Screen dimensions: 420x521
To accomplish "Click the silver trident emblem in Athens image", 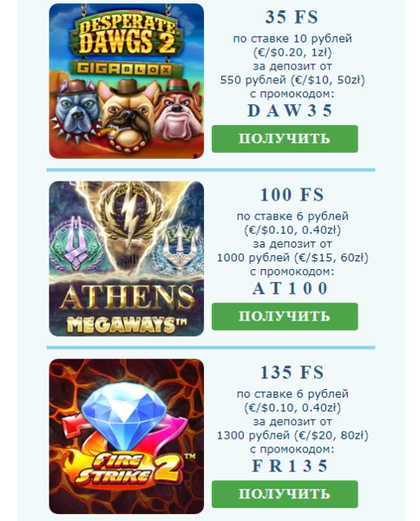I will tap(181, 246).
